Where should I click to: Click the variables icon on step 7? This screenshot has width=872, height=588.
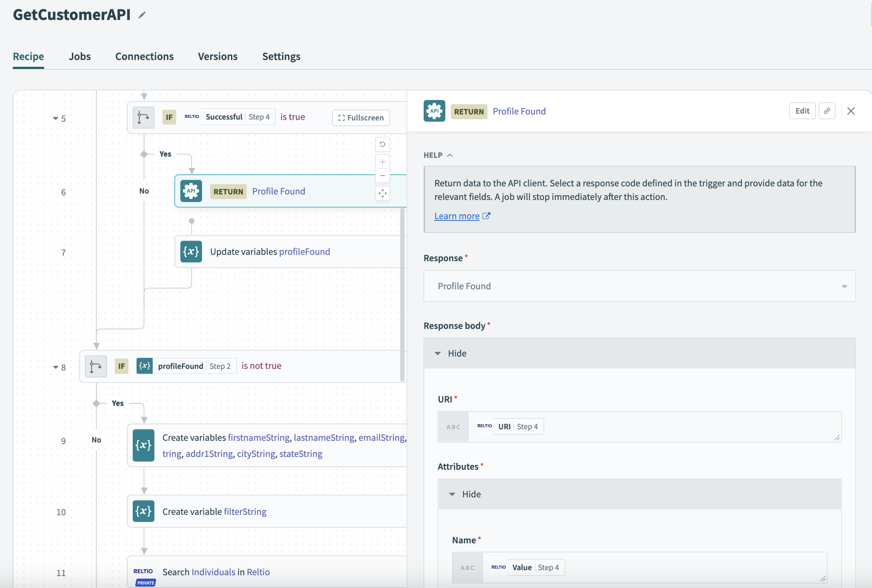click(x=191, y=251)
